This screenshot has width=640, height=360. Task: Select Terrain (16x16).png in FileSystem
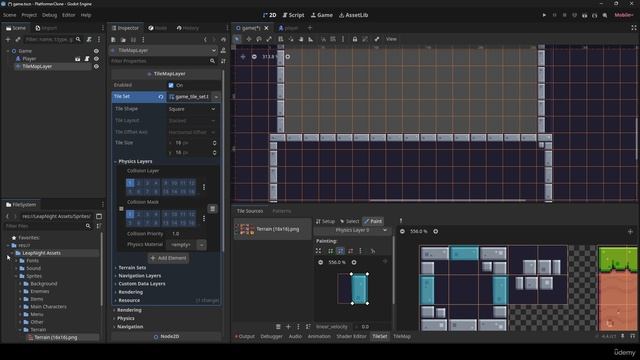coord(56,338)
